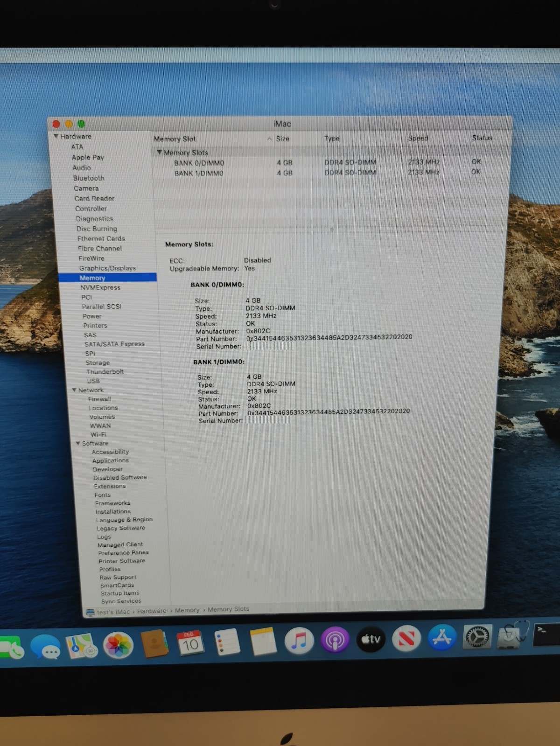
Task: Open the Calendar icon showing Feb 10
Action: tap(190, 643)
